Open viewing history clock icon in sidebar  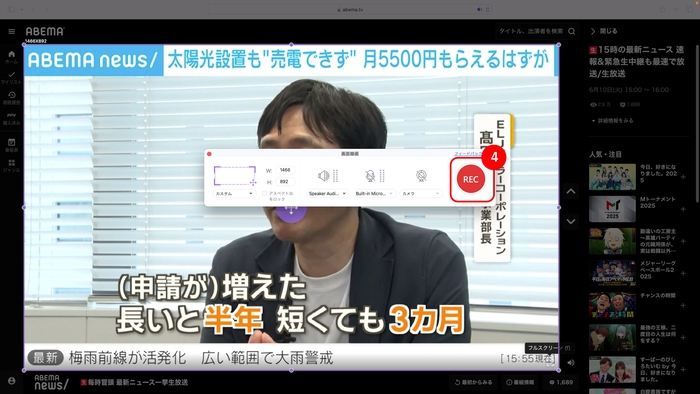click(12, 98)
